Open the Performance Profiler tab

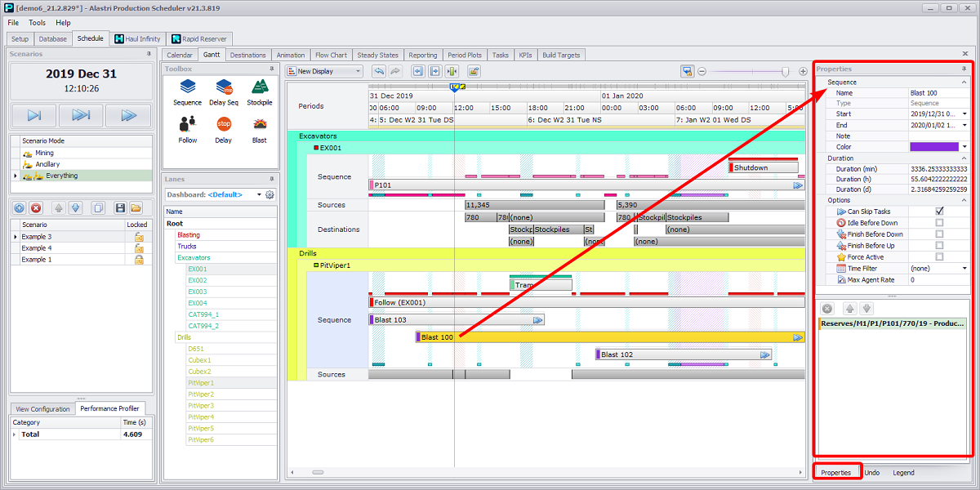pyautogui.click(x=110, y=409)
